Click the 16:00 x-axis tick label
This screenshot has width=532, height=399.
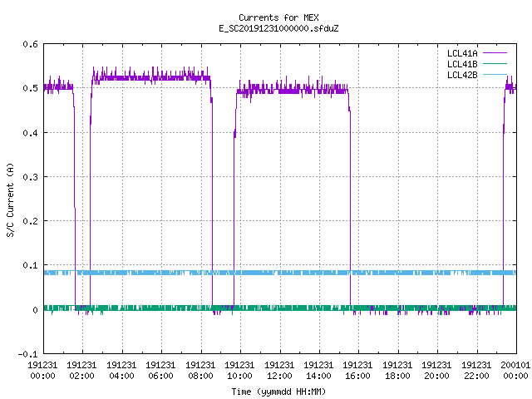click(358, 376)
